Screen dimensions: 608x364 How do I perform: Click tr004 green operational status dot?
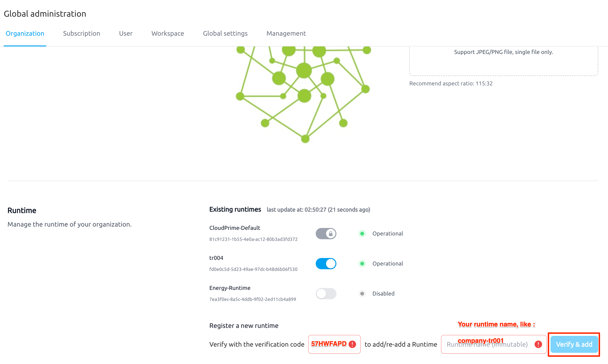coord(362,263)
